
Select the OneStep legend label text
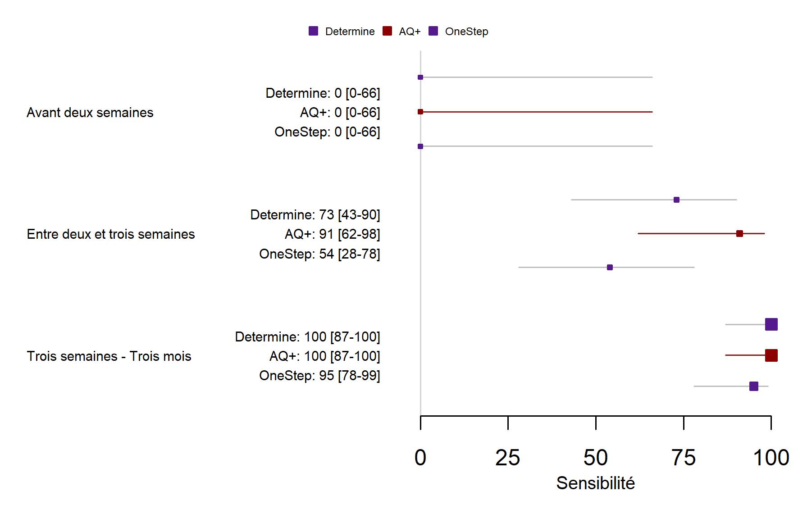[466, 32]
